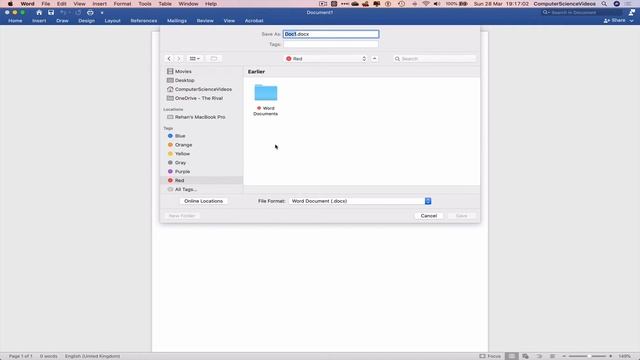Click the Spotlight search icon in menu bar

(x=604, y=4)
